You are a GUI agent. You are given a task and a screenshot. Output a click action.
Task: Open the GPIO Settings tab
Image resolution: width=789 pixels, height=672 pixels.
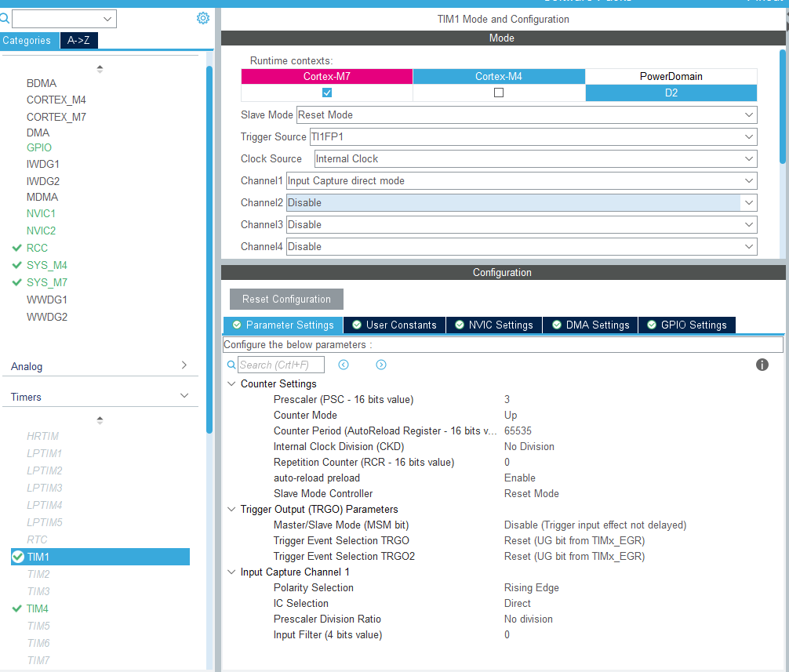pos(687,325)
